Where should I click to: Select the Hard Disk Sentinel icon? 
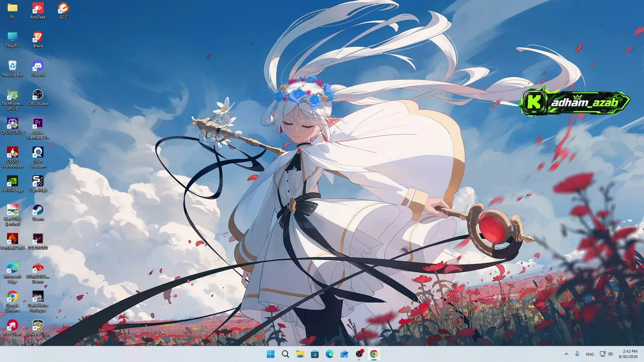click(x=13, y=215)
